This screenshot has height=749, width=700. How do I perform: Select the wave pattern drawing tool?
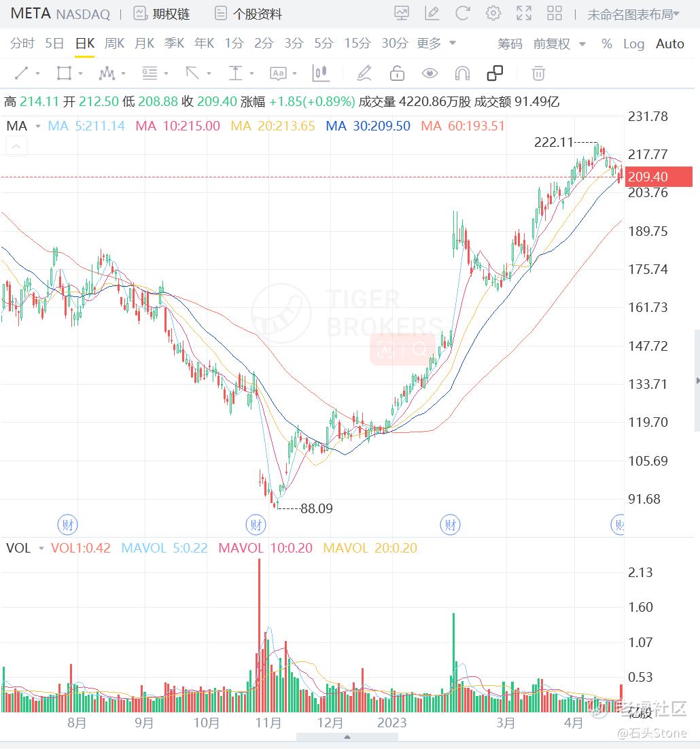click(107, 73)
